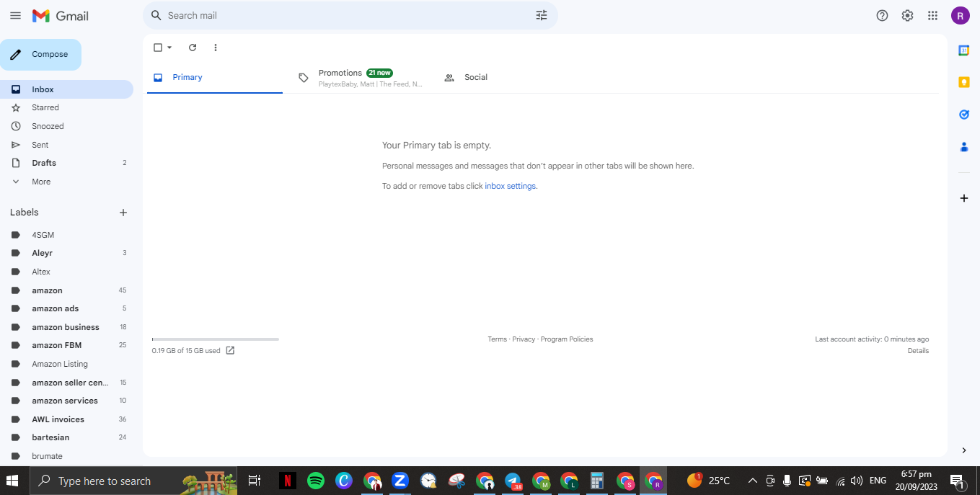Get add-ons plus icon in side panel
This screenshot has height=495, width=980.
963,197
